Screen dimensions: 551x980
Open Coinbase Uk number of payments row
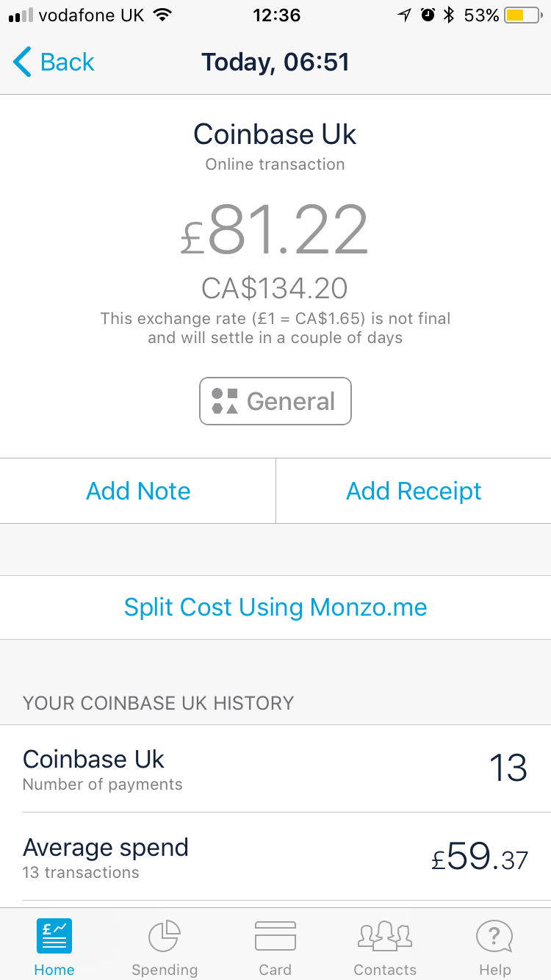click(275, 768)
